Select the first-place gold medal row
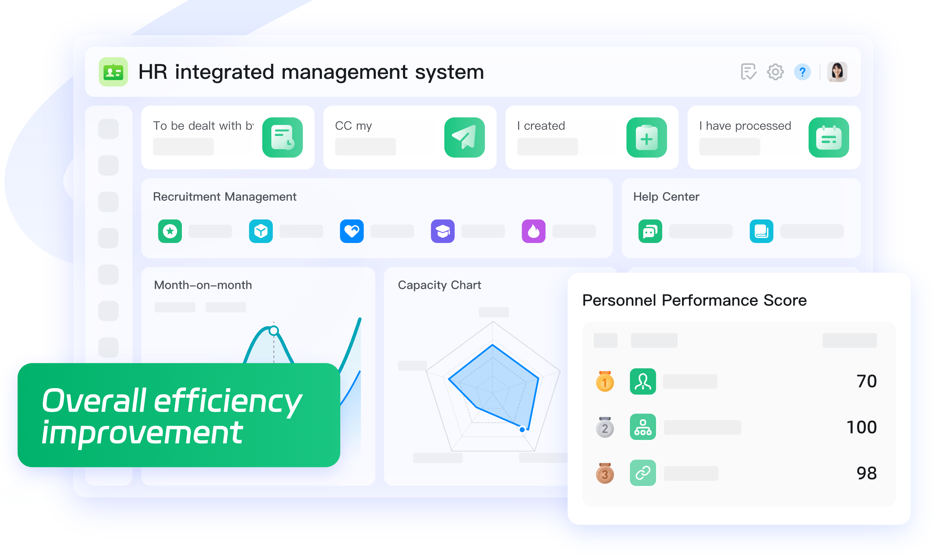The image size is (946, 560). coord(605,382)
